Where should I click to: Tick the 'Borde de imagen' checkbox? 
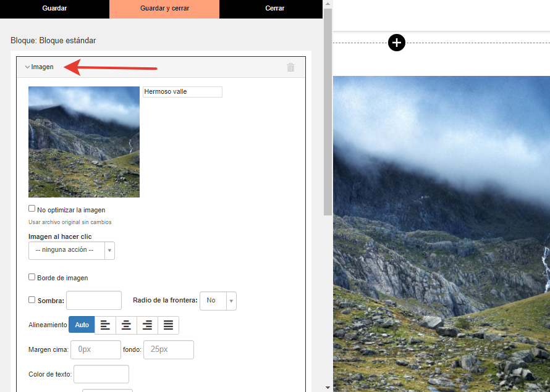[32, 277]
